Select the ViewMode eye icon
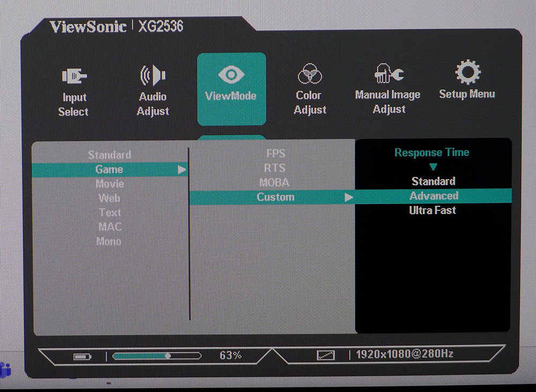Viewport: 536px width, 392px height. point(232,74)
